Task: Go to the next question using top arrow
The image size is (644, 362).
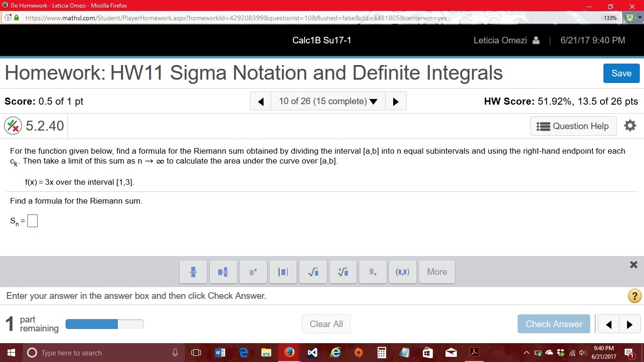Action: coord(396,101)
